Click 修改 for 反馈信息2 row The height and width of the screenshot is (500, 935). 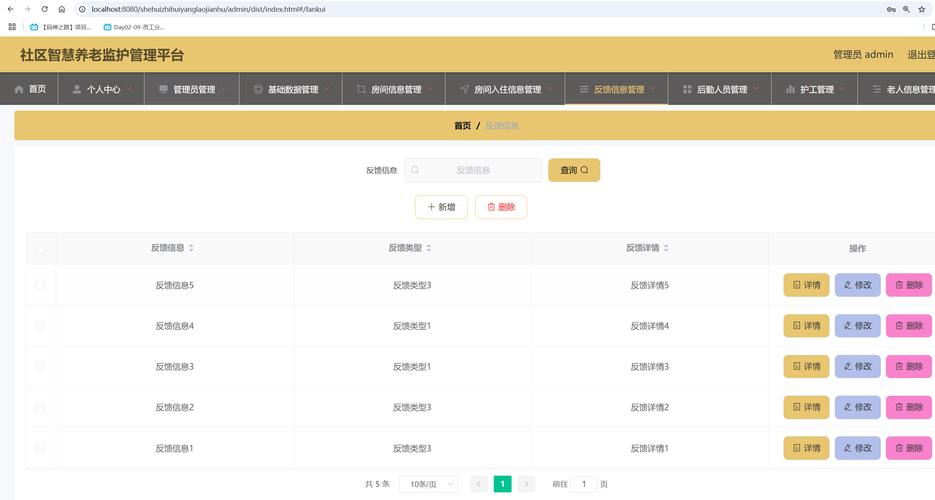click(857, 408)
